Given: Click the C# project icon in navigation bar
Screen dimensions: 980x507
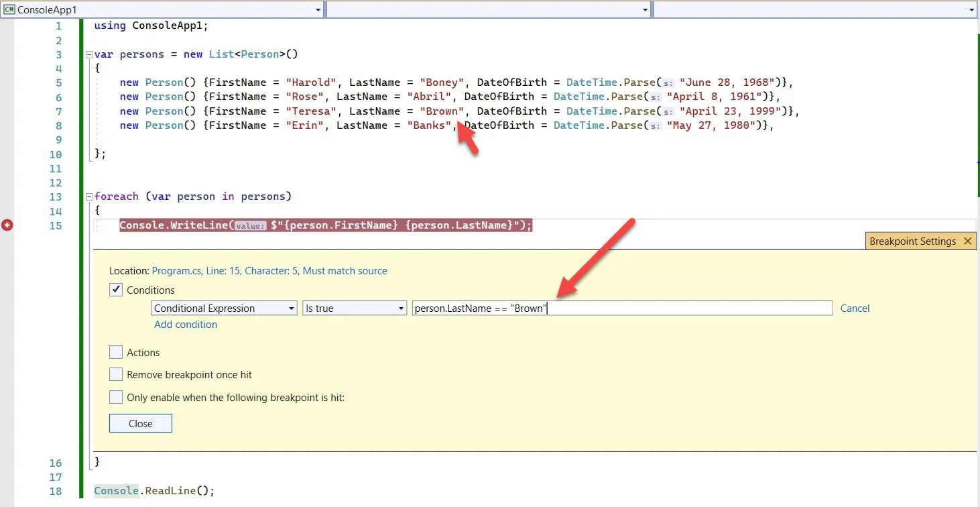Looking at the screenshot, I should [x=9, y=9].
